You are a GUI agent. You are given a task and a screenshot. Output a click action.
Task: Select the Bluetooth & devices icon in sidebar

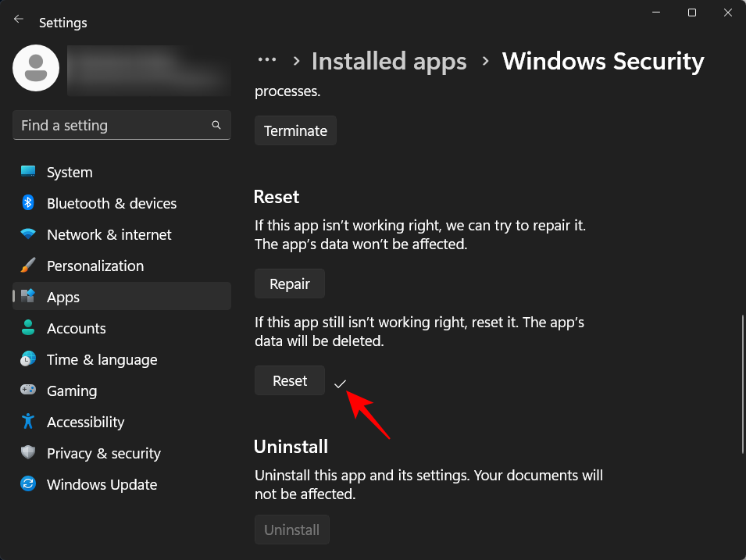[27, 203]
